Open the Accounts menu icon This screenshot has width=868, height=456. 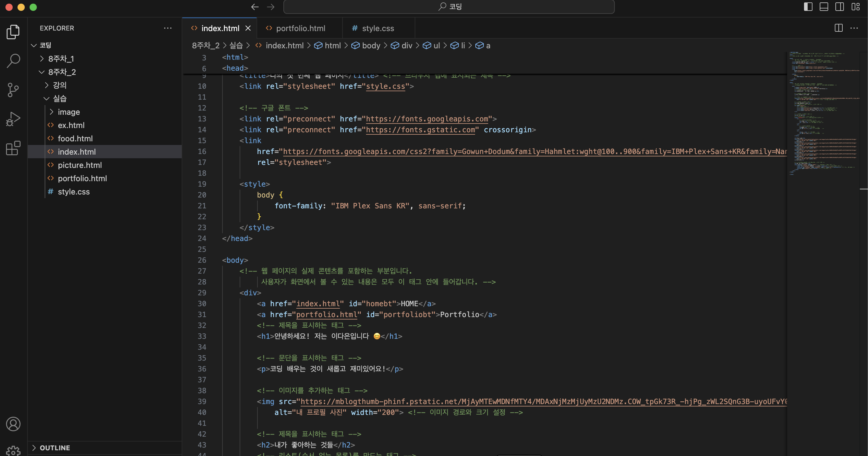click(13, 424)
